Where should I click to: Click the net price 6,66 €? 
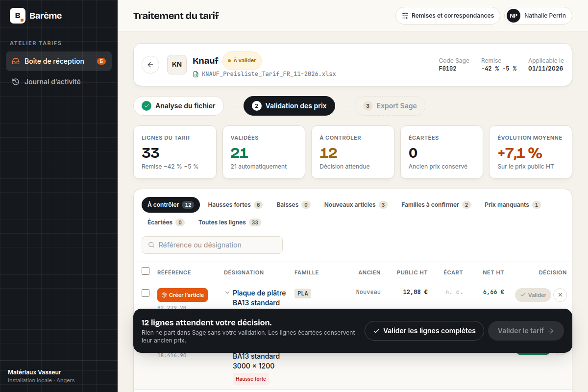coord(493,292)
